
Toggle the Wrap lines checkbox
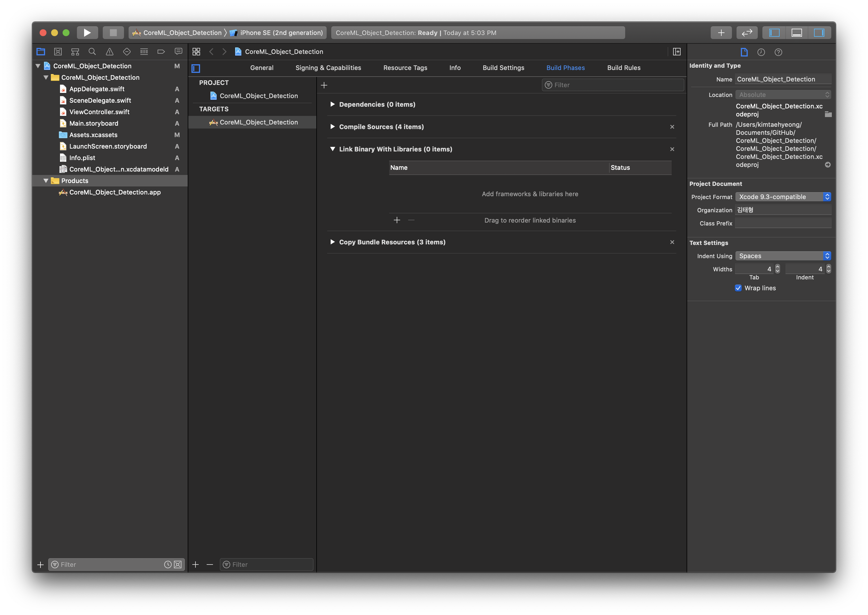[x=738, y=288]
